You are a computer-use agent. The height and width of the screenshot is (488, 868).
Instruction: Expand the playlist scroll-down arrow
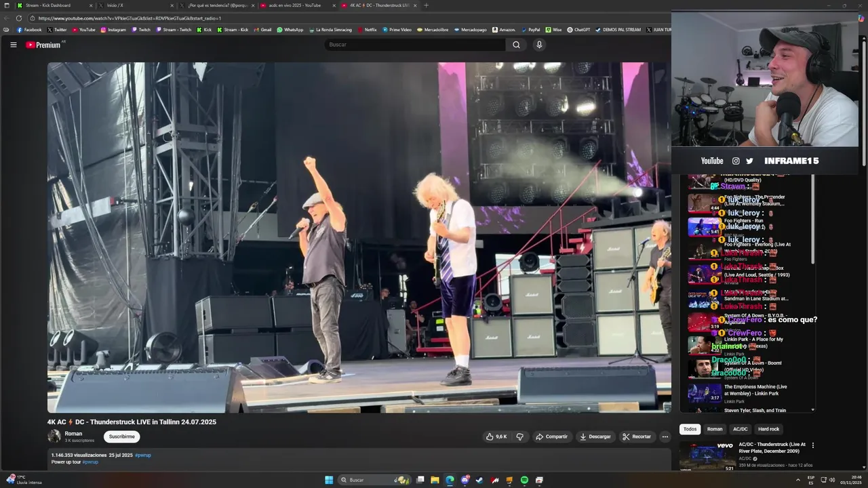point(813,410)
